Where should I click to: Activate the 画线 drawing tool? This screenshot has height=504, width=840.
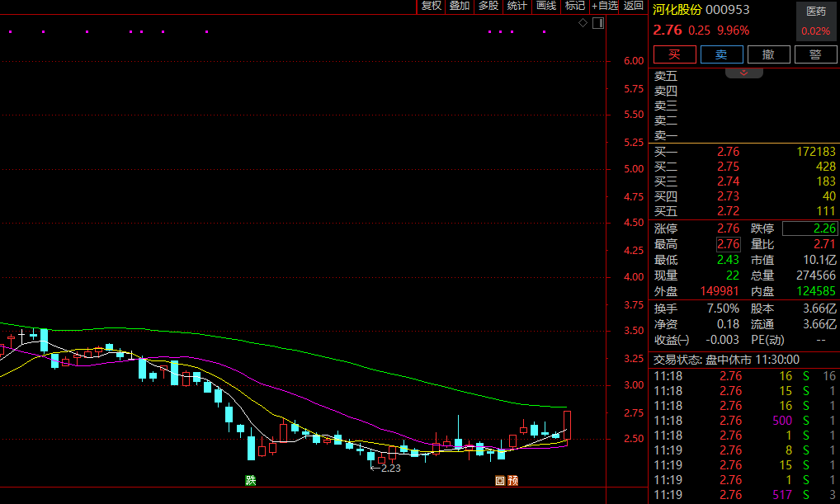point(546,6)
